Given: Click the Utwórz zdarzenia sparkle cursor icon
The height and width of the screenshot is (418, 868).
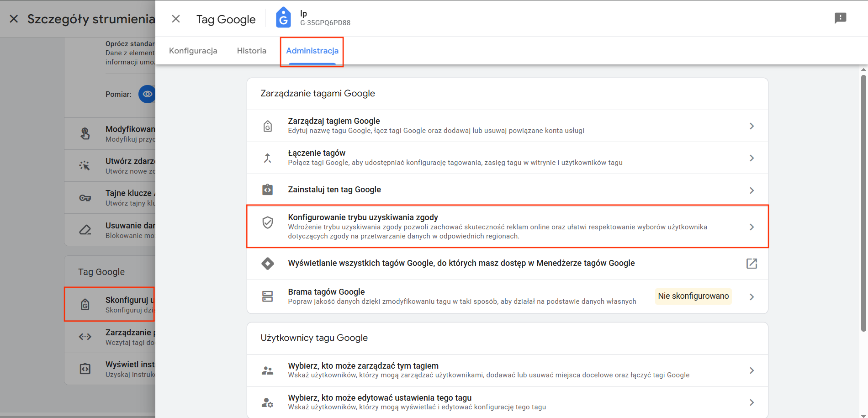Looking at the screenshot, I should [x=85, y=166].
